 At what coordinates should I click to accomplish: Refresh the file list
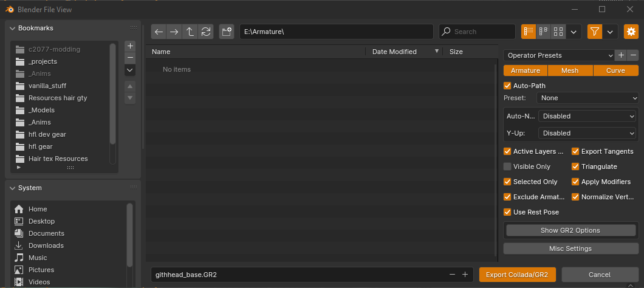206,32
